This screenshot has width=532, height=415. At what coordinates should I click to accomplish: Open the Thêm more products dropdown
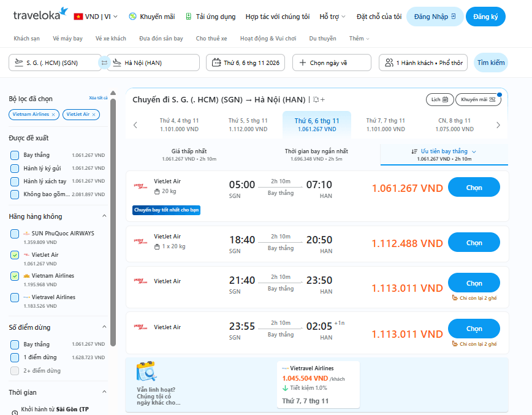(x=359, y=39)
